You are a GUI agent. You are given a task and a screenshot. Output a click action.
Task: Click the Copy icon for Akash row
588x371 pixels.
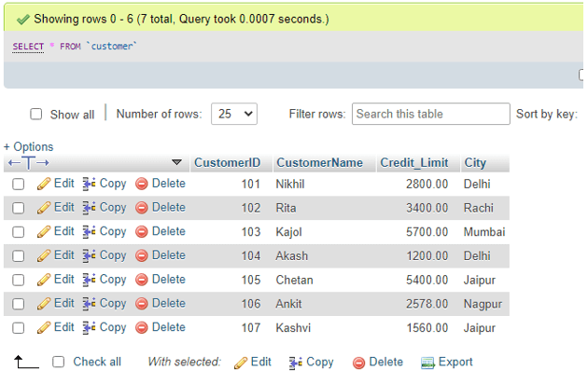point(89,255)
